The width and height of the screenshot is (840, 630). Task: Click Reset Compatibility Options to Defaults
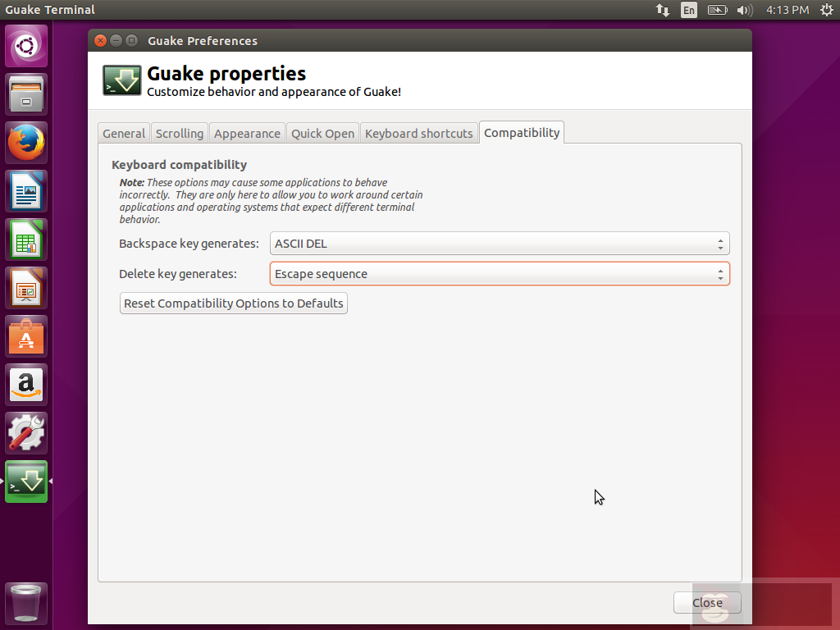click(234, 304)
